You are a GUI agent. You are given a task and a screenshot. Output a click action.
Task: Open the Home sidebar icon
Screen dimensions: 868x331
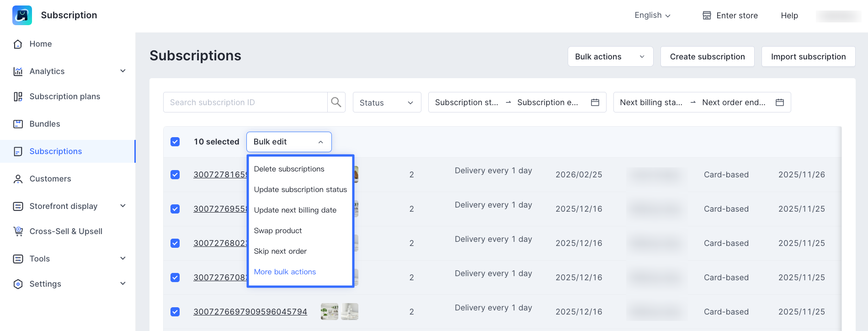pos(18,44)
